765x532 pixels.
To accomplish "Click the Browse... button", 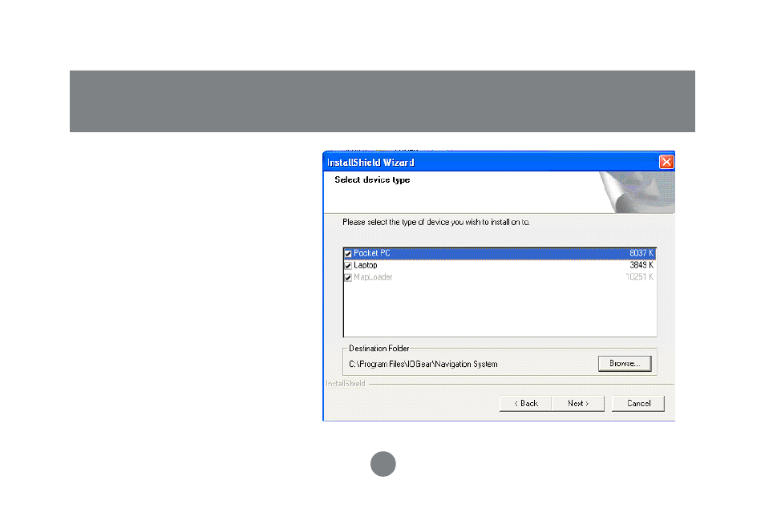I will 625,363.
